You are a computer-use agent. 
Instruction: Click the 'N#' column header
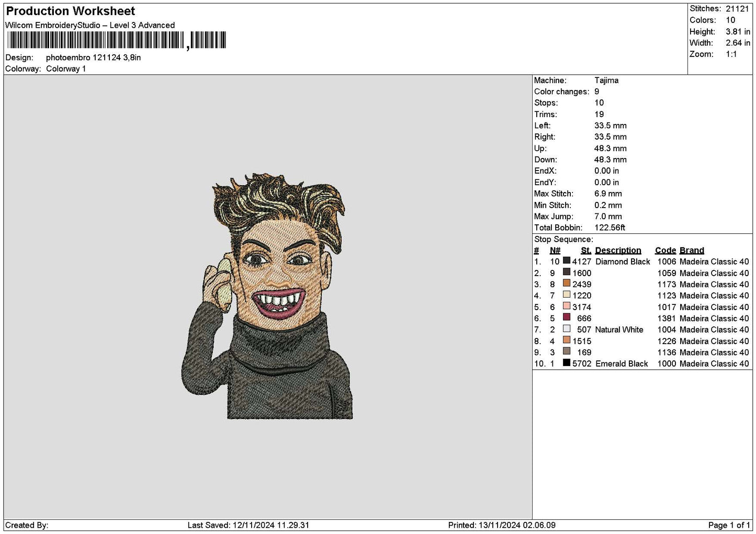click(555, 251)
